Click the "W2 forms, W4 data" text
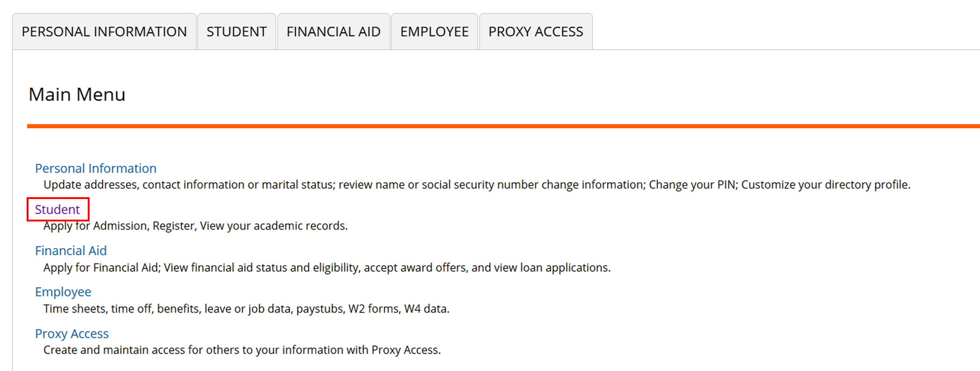 pos(399,309)
